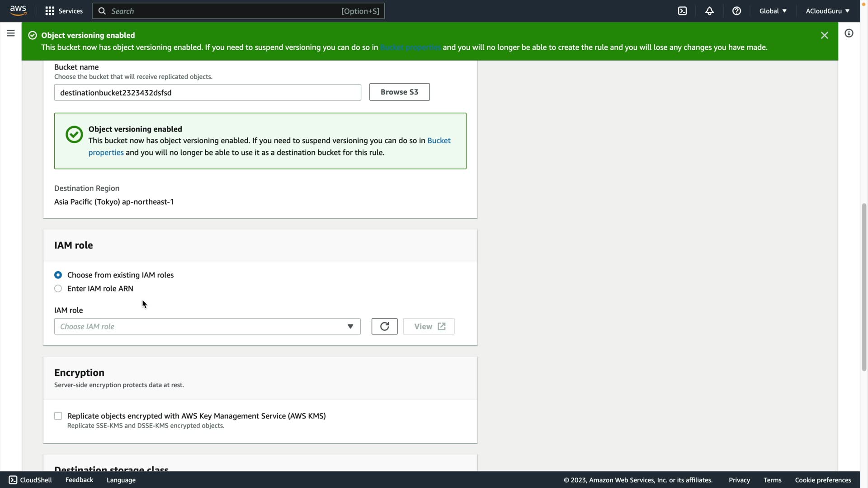The image size is (868, 488).
Task: Open CloudShell in the footer bar
Action: pyautogui.click(x=30, y=480)
